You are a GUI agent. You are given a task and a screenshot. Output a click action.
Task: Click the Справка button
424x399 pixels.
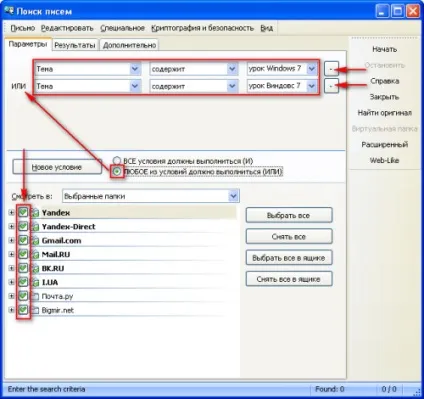click(x=384, y=81)
